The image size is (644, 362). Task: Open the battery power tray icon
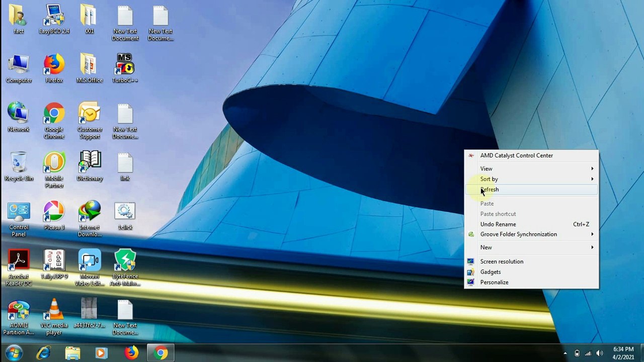577,353
